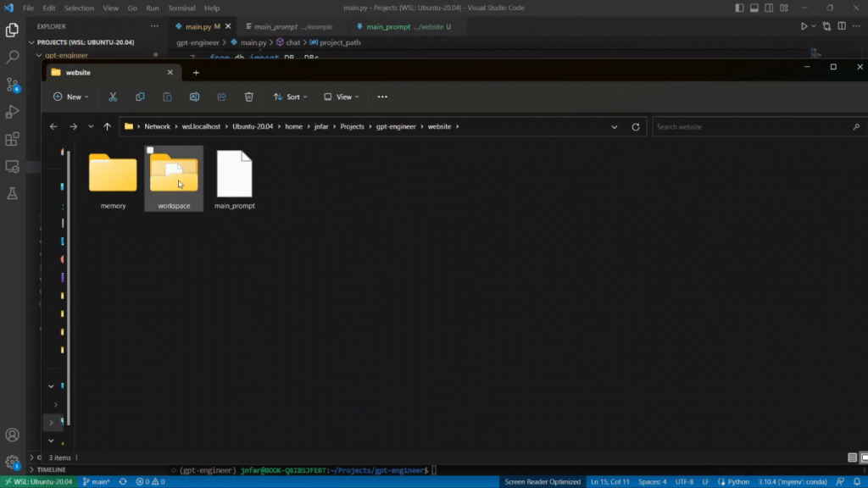
Task: Click the WSL: Ubuntu-20.04 status bar button
Action: 38,481
